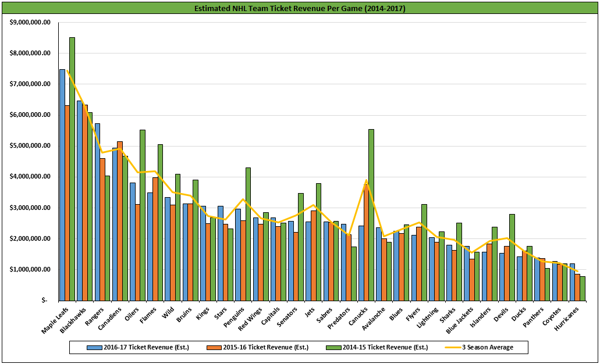The width and height of the screenshot is (600, 364).
Task: Select the green Canucks 2014-15 bar
Action: (x=371, y=215)
